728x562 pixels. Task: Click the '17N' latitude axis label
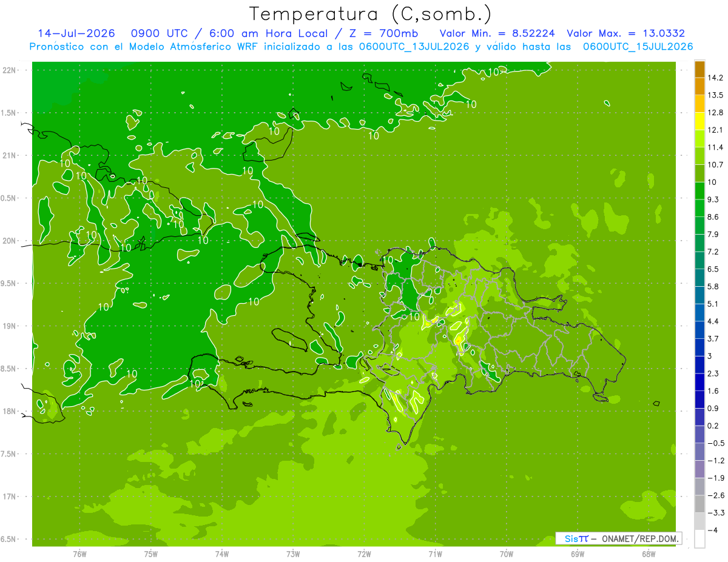coord(10,497)
